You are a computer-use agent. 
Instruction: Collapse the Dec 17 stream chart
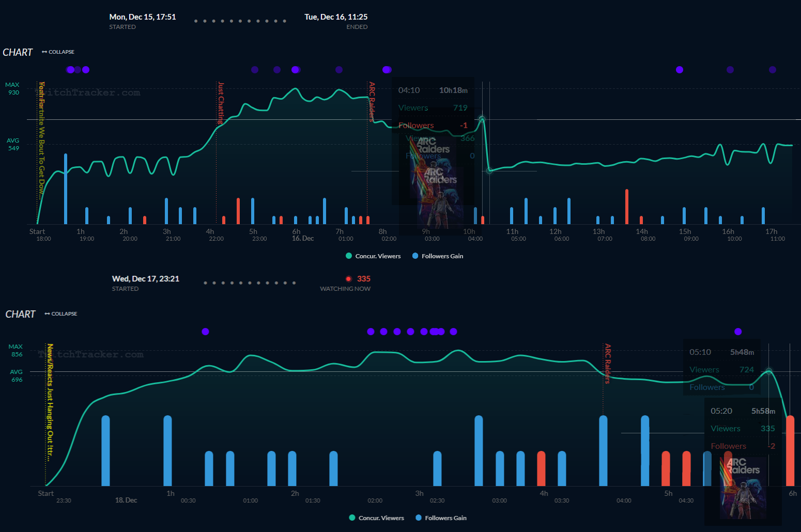pyautogui.click(x=60, y=314)
